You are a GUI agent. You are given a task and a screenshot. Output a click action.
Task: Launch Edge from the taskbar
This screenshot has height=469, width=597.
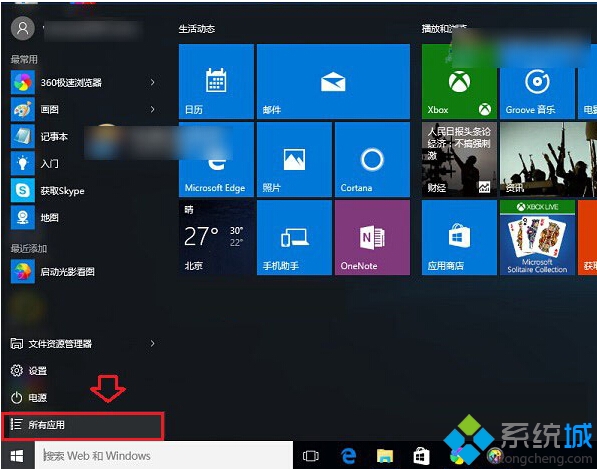click(x=348, y=456)
